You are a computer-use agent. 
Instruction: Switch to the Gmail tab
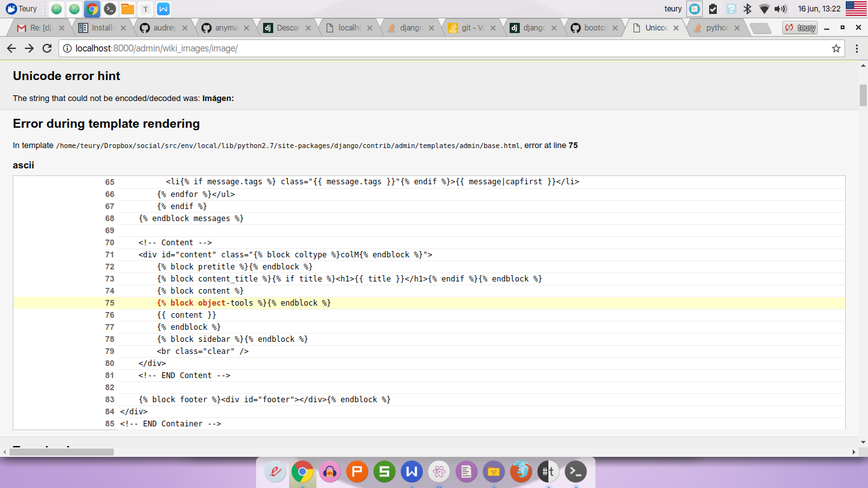[x=35, y=27]
